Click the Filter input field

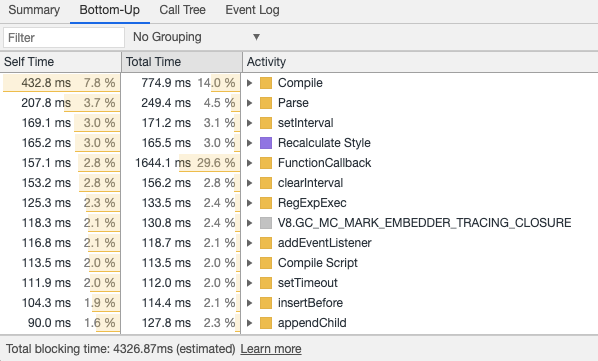click(x=64, y=37)
